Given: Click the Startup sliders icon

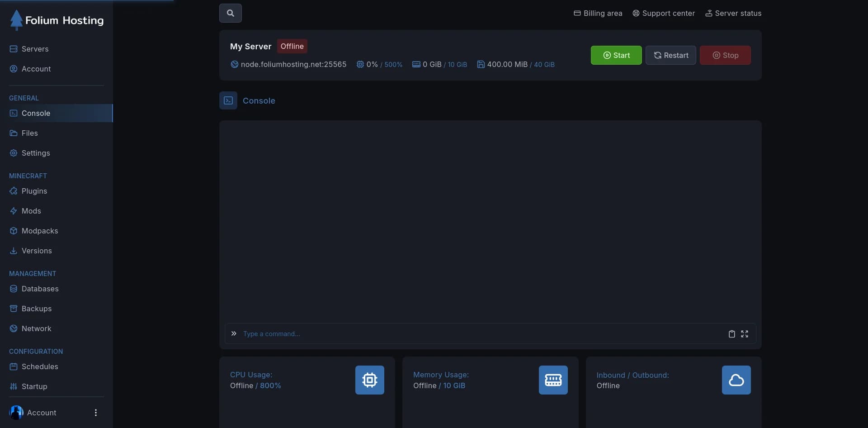Looking at the screenshot, I should point(14,386).
